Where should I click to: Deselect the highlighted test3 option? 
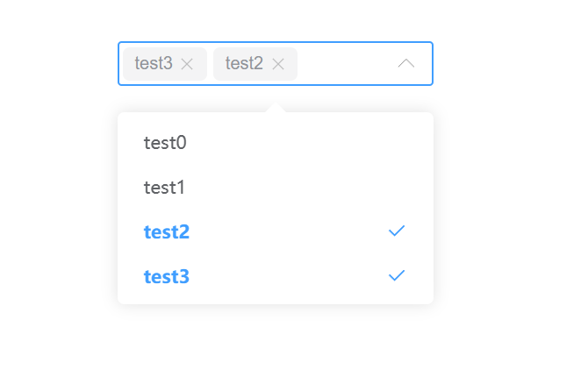[x=167, y=277]
